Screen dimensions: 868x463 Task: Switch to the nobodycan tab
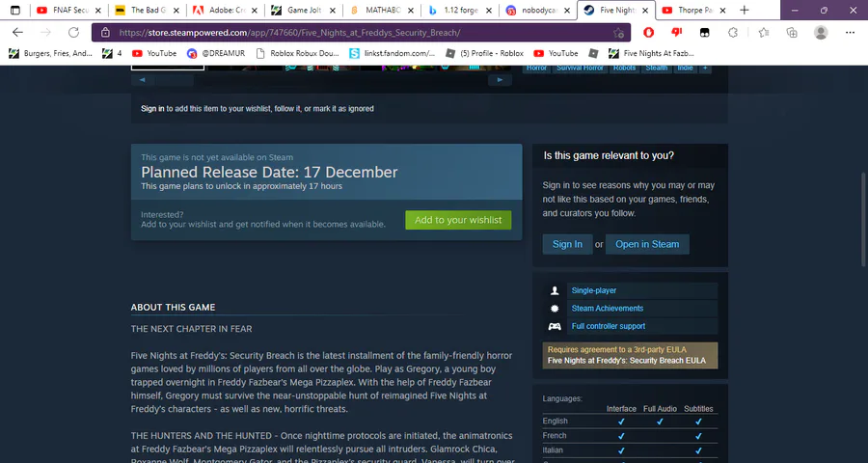[x=537, y=10]
